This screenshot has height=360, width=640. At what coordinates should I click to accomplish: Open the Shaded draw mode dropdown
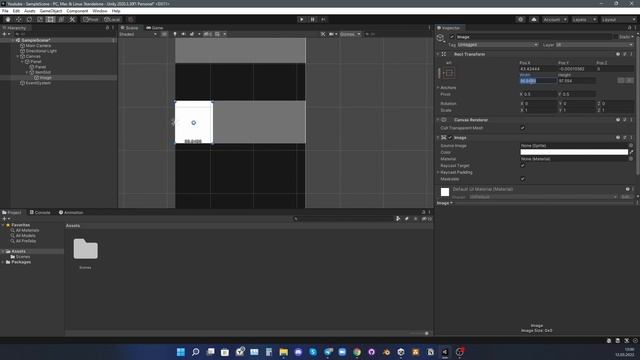[138, 34]
